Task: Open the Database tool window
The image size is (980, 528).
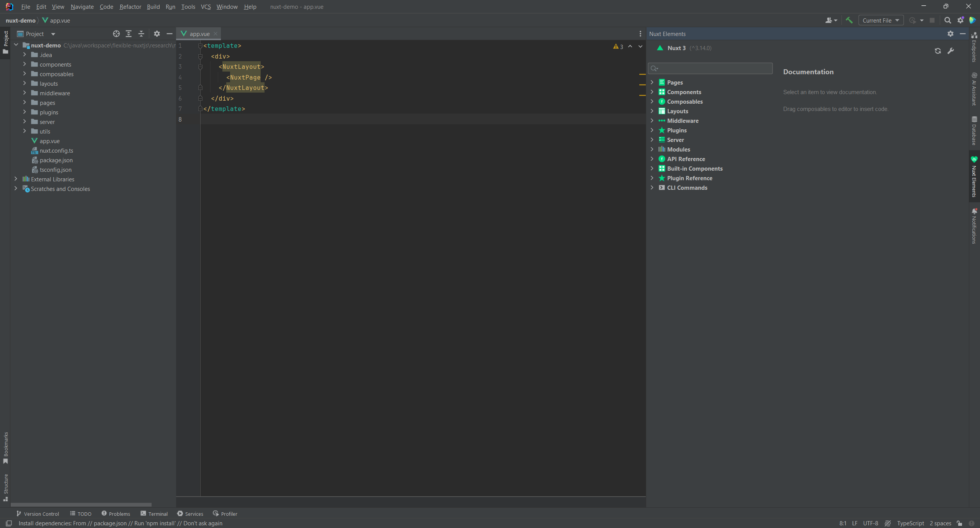Action: point(974,131)
